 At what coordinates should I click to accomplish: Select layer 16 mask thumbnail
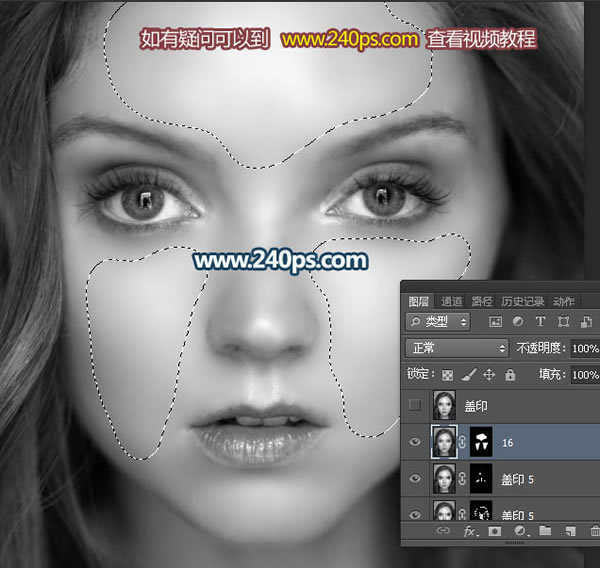click(481, 442)
